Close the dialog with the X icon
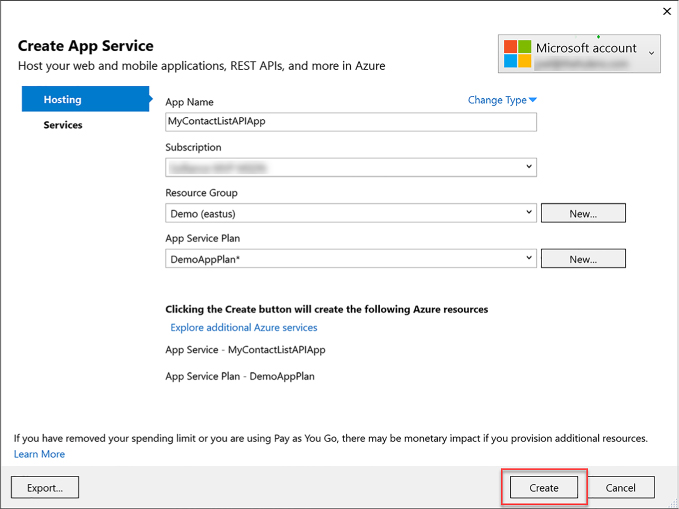This screenshot has height=509, width=679. coord(667,11)
